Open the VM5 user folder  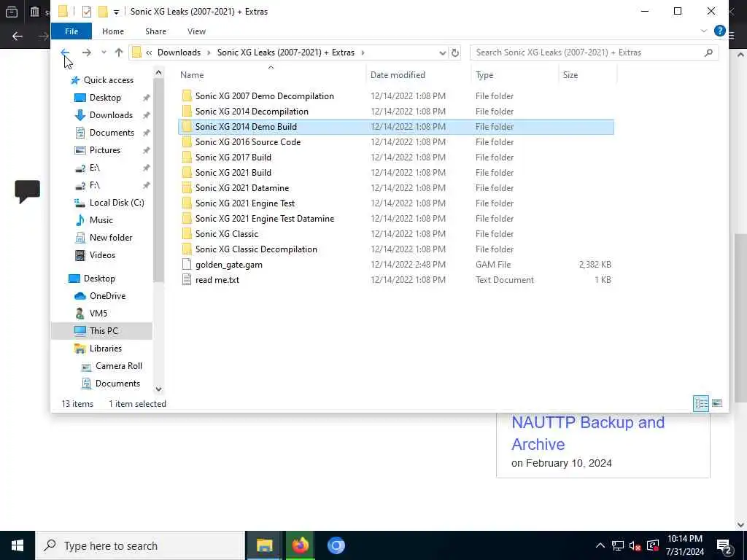pyautogui.click(x=98, y=314)
